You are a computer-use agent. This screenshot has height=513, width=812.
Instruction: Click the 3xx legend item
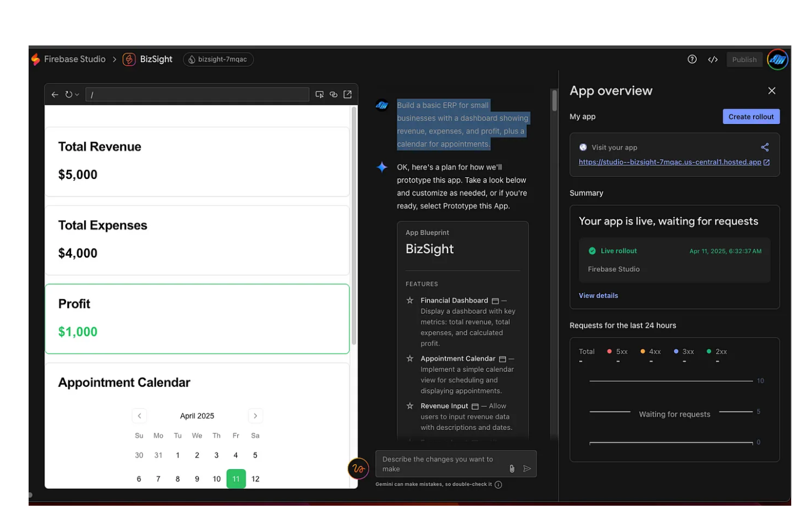pyautogui.click(x=684, y=352)
